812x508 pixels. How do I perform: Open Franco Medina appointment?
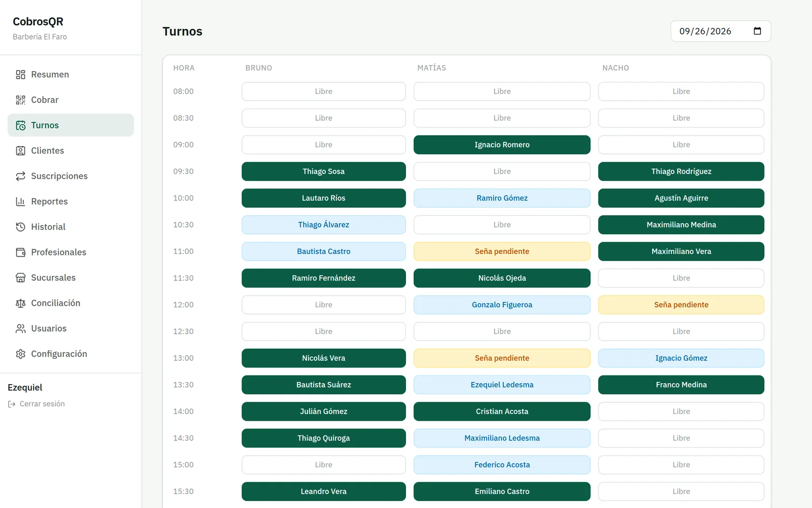click(x=681, y=385)
